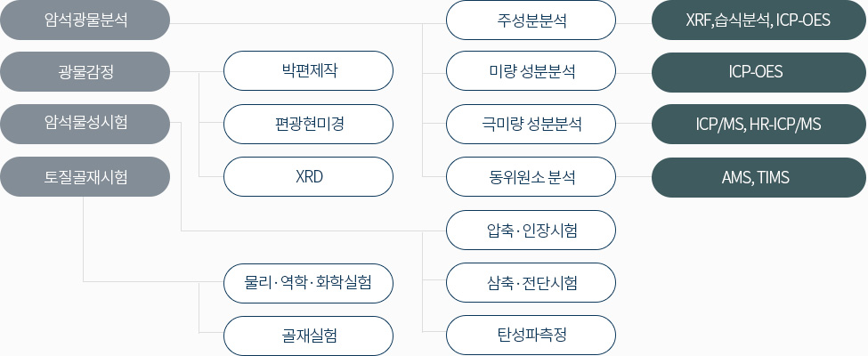Screen dimensions: 868x356
Task: Click the 압축·인장시험 box
Action: pyautogui.click(x=531, y=230)
